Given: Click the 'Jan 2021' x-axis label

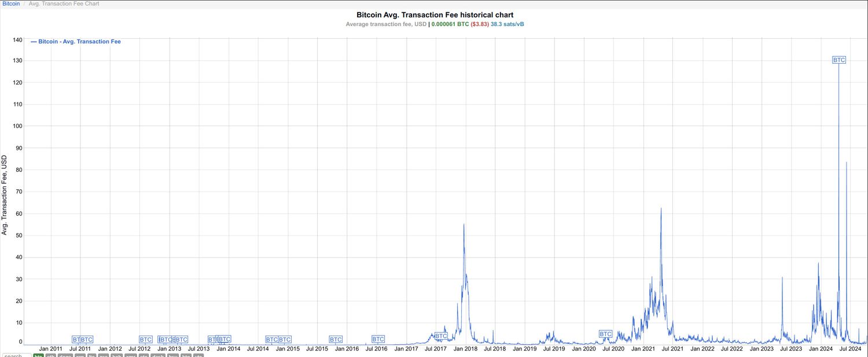Looking at the screenshot, I should [x=643, y=349].
